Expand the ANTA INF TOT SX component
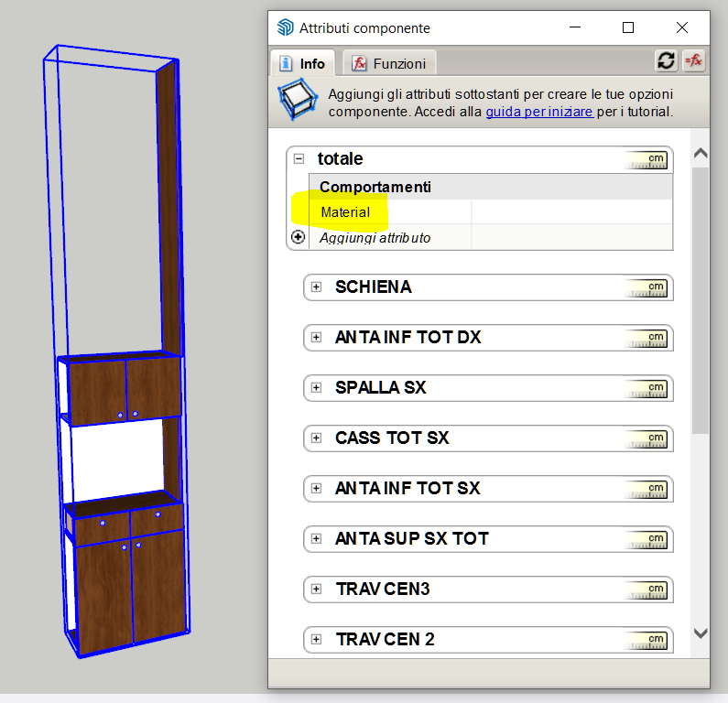Image resolution: width=728 pixels, height=703 pixels. click(x=316, y=488)
